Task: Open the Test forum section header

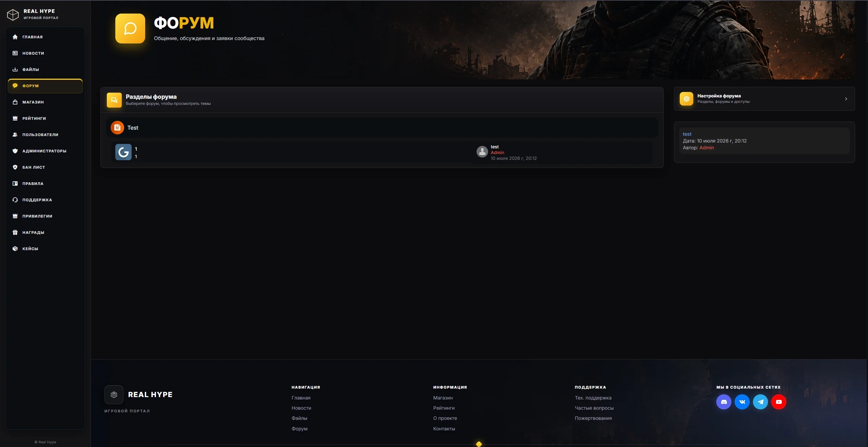Action: (x=382, y=128)
